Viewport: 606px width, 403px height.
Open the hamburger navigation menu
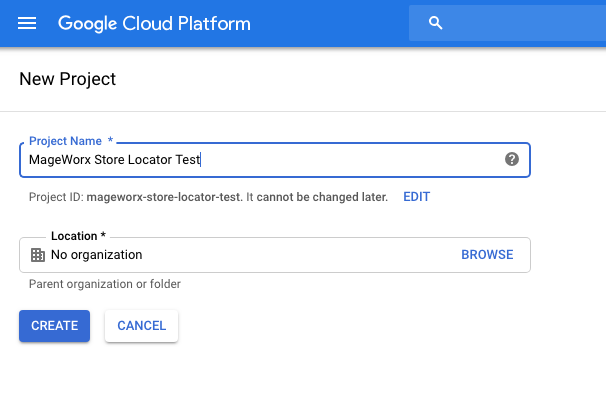coord(27,23)
